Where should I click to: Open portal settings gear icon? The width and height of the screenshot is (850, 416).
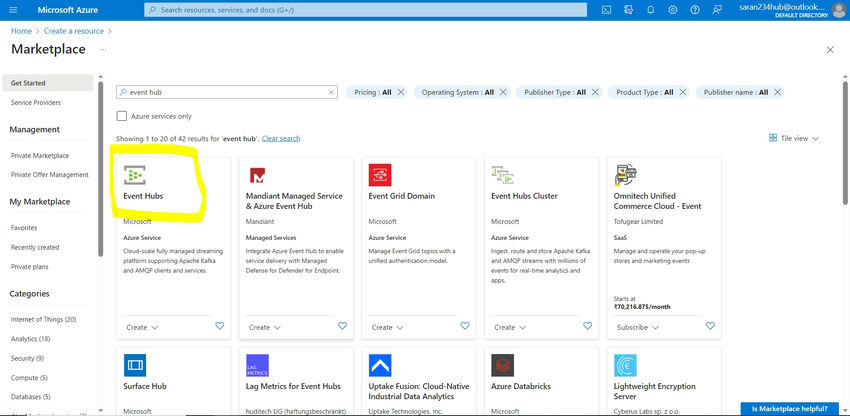click(673, 10)
